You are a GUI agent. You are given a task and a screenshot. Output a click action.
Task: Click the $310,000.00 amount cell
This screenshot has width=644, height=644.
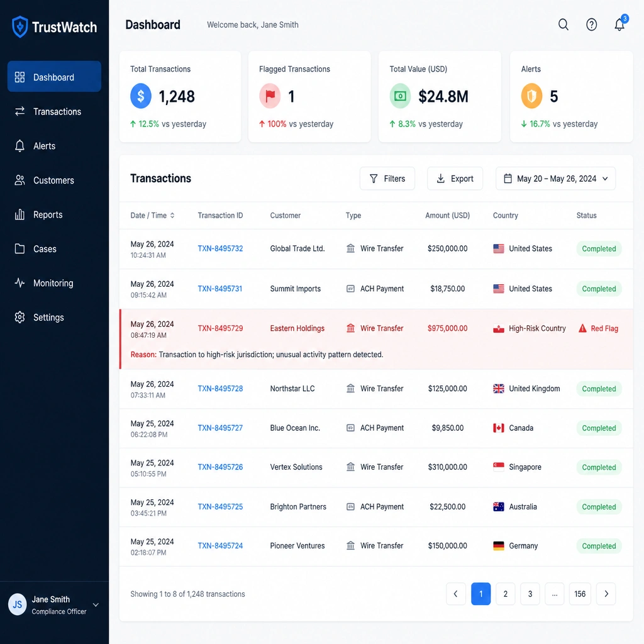click(x=447, y=467)
